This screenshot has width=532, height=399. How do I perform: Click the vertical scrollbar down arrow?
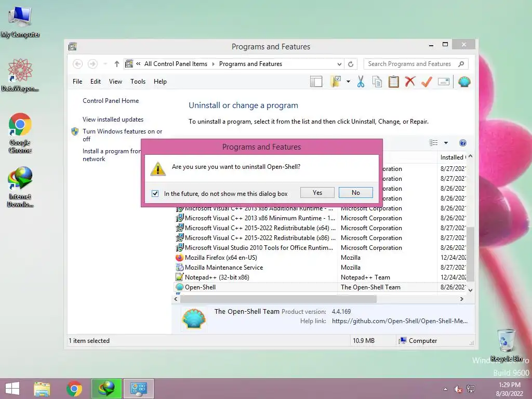470,290
